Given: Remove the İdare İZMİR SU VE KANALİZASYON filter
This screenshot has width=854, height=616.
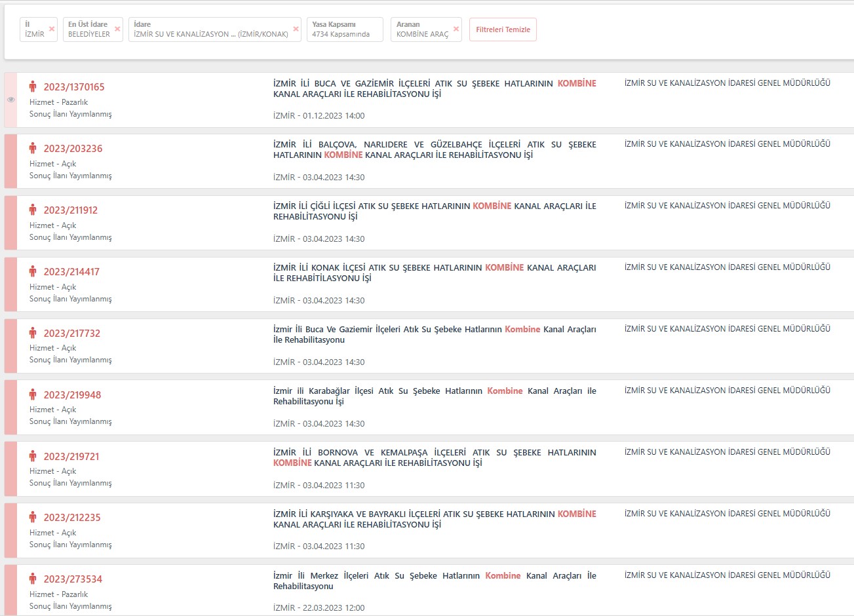Looking at the screenshot, I should [x=296, y=29].
